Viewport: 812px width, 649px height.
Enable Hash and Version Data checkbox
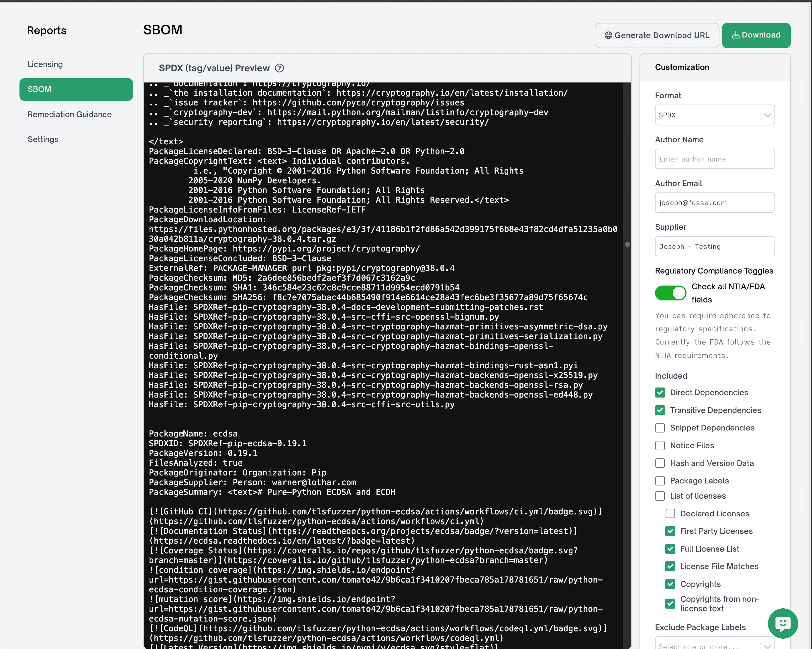tap(660, 463)
